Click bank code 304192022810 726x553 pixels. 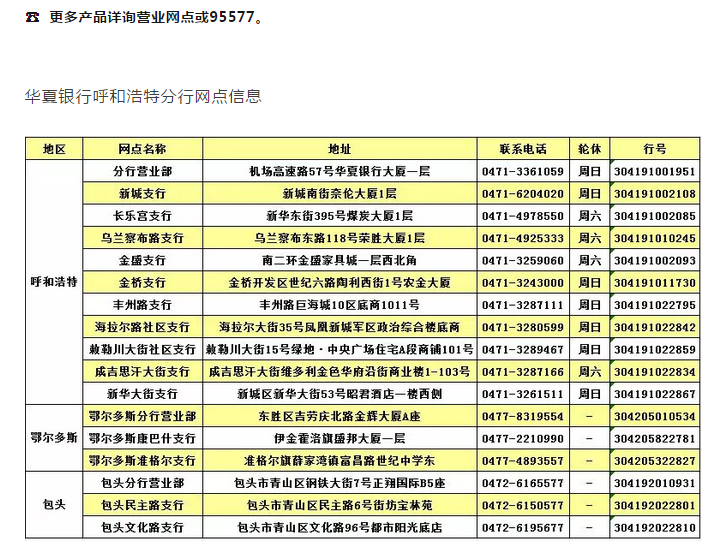655,528
